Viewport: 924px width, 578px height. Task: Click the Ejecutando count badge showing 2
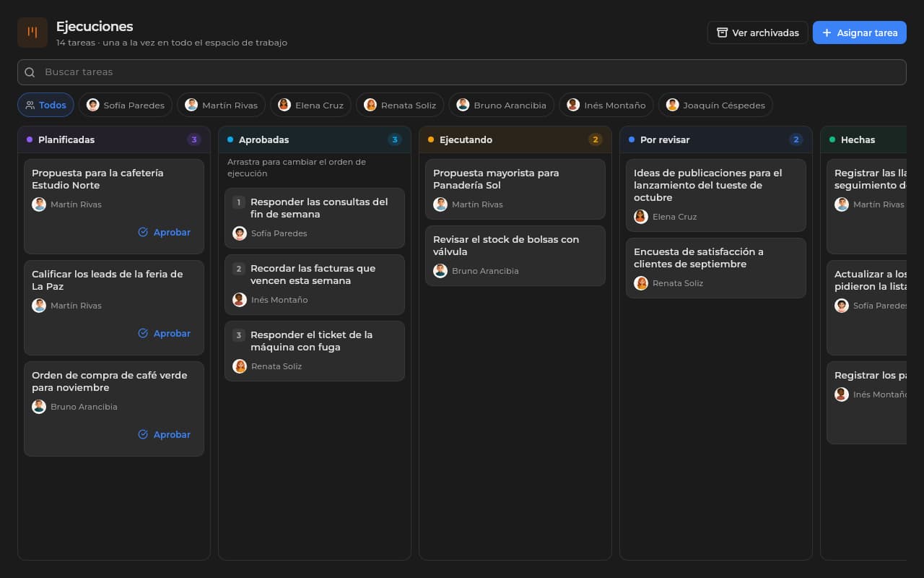595,139
